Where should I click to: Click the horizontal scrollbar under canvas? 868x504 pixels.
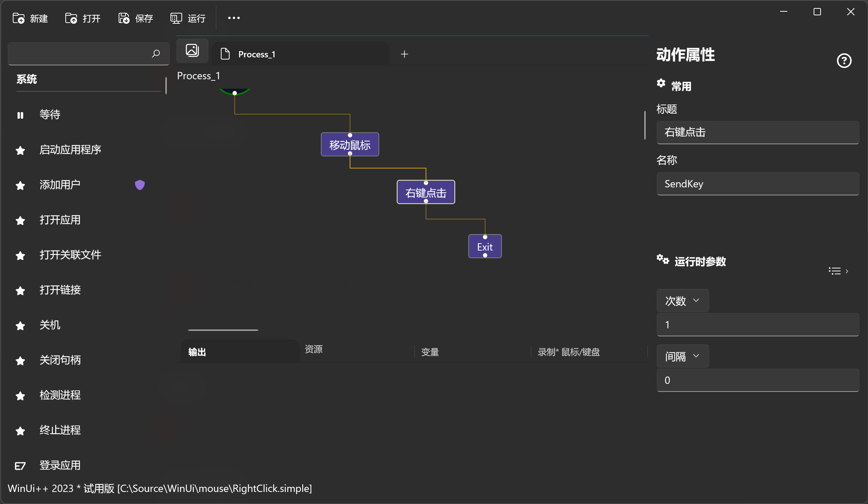coord(223,330)
